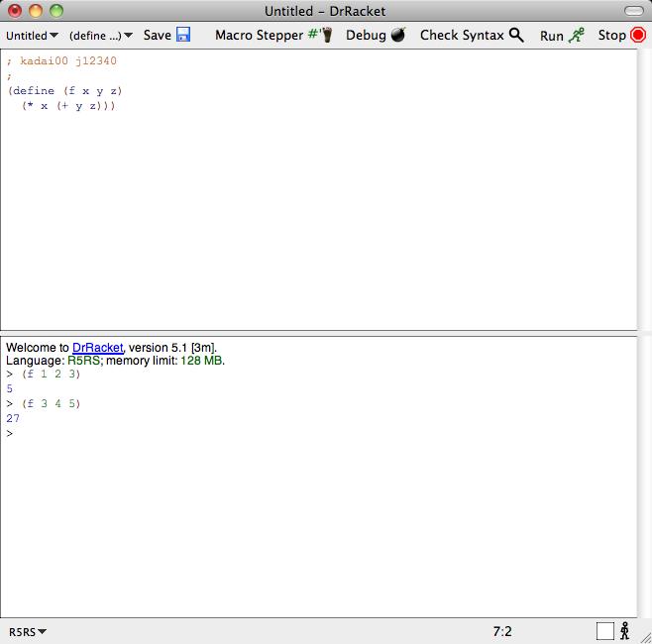The height and width of the screenshot is (644, 652).
Task: Click the Save floppy disk icon
Action: coord(183,35)
